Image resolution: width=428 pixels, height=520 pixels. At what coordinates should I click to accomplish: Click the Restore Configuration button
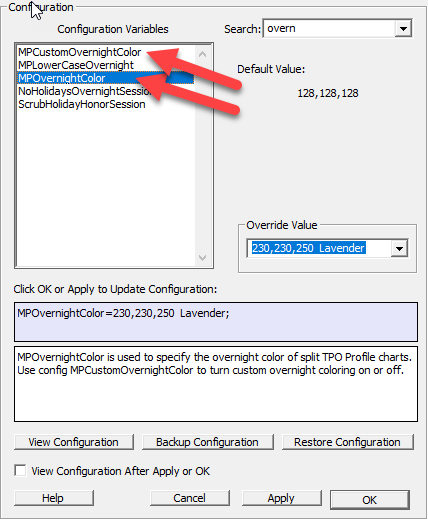(x=347, y=442)
